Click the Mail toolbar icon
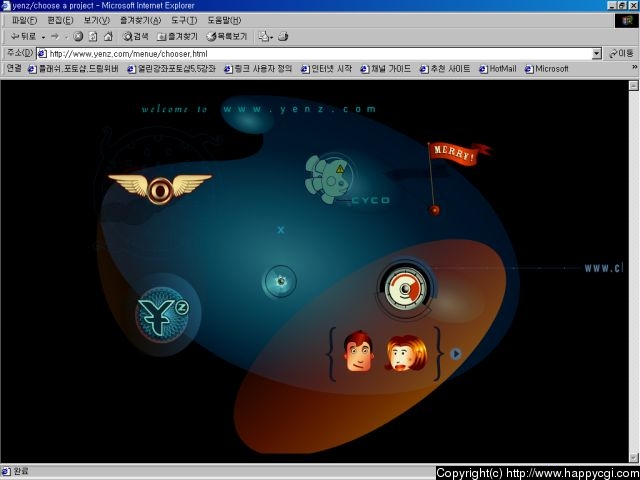Viewport: 640px width, 480px height. click(x=264, y=37)
